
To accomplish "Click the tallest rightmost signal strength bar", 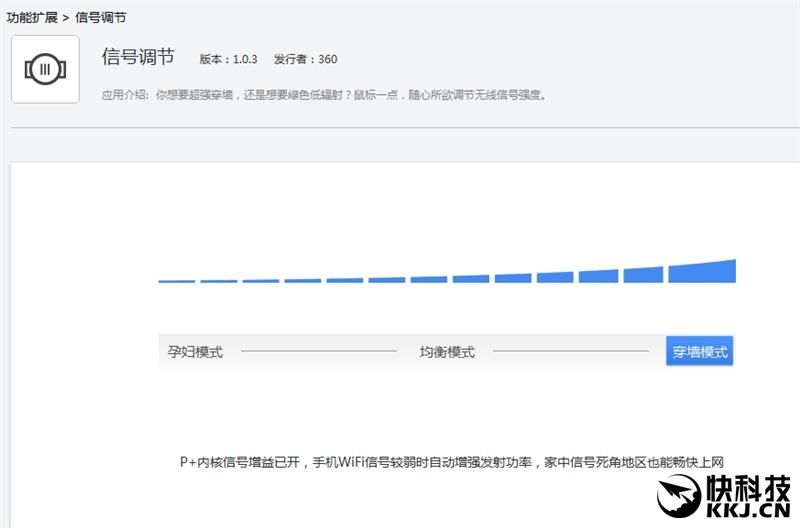I will tap(702, 271).
